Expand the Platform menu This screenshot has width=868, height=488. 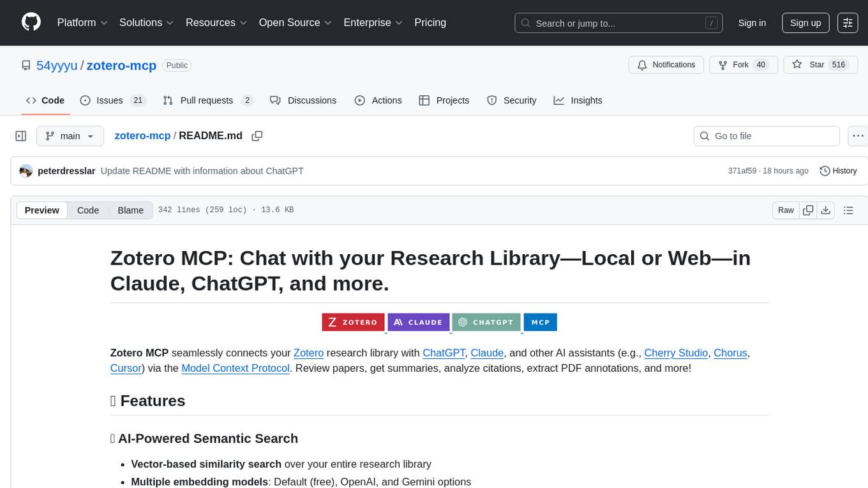(82, 22)
